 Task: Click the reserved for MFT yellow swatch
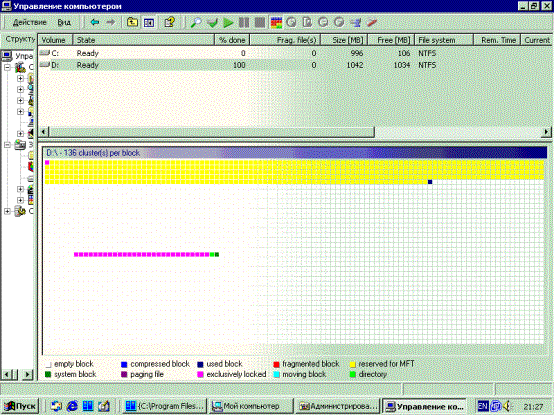(x=352, y=364)
